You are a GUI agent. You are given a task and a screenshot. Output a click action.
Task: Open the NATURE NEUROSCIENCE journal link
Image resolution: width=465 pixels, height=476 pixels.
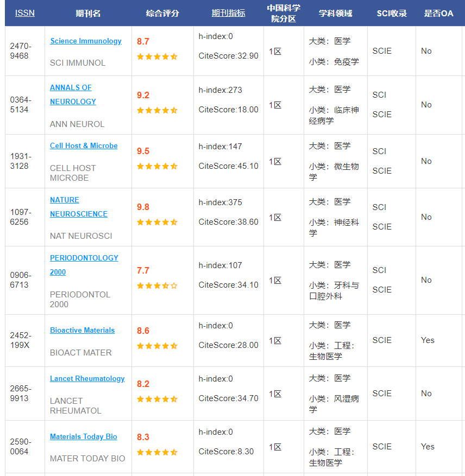[x=78, y=207]
